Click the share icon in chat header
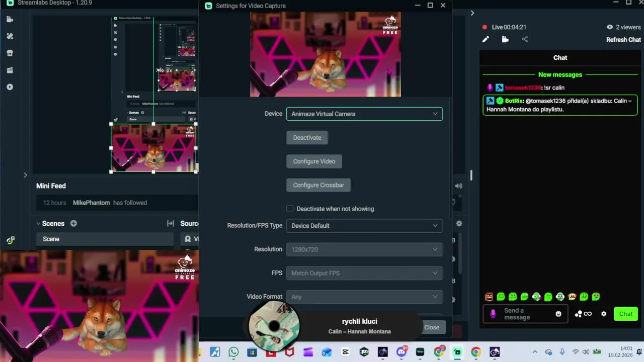Image resolution: width=644 pixels, height=362 pixels. coord(525,39)
